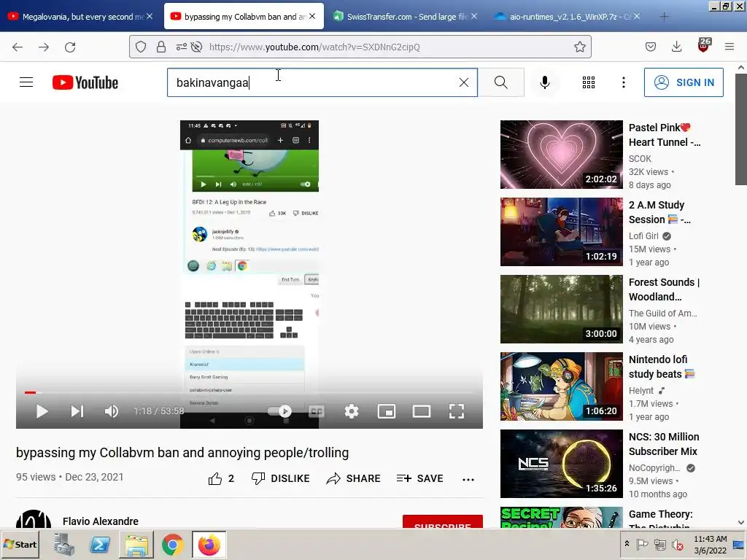This screenshot has height=560, width=747.
Task: Open YouTube apps grid
Action: 589,82
